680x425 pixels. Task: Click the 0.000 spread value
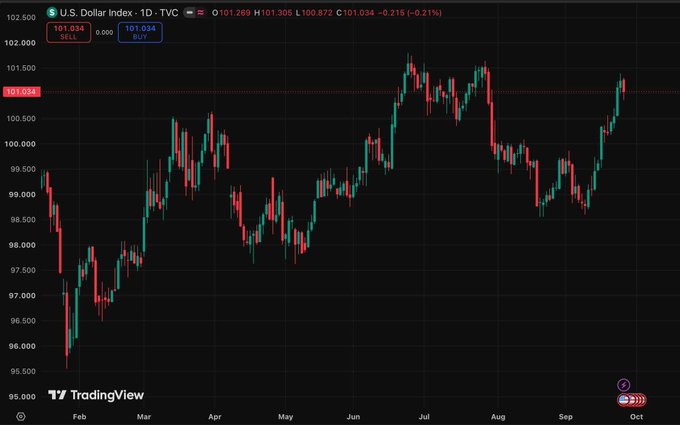(104, 33)
